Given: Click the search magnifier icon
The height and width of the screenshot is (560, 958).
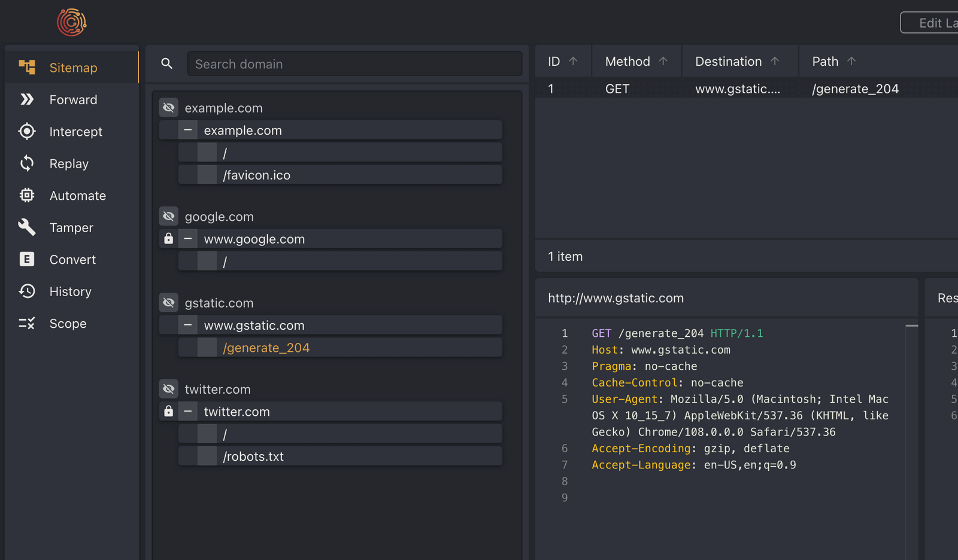Looking at the screenshot, I should 167,63.
